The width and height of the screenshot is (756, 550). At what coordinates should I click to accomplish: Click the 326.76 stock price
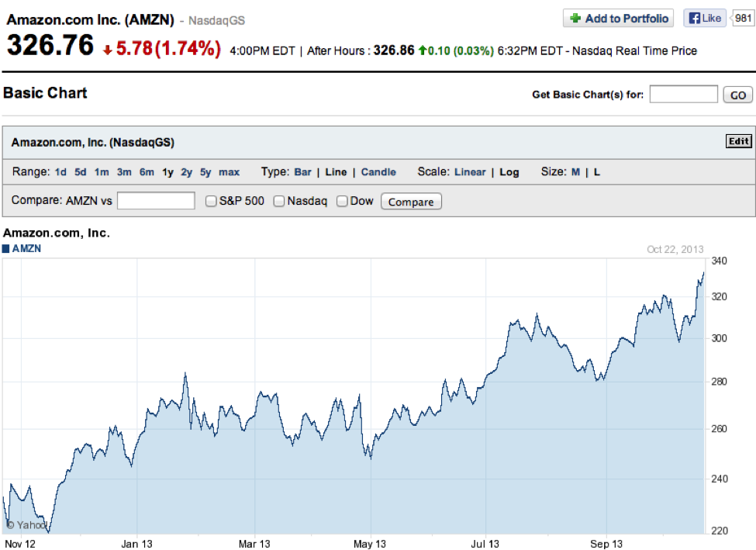pos(50,45)
